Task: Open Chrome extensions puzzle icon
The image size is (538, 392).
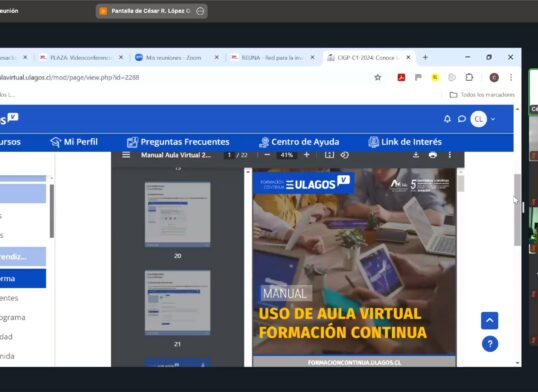Action: coord(469,78)
